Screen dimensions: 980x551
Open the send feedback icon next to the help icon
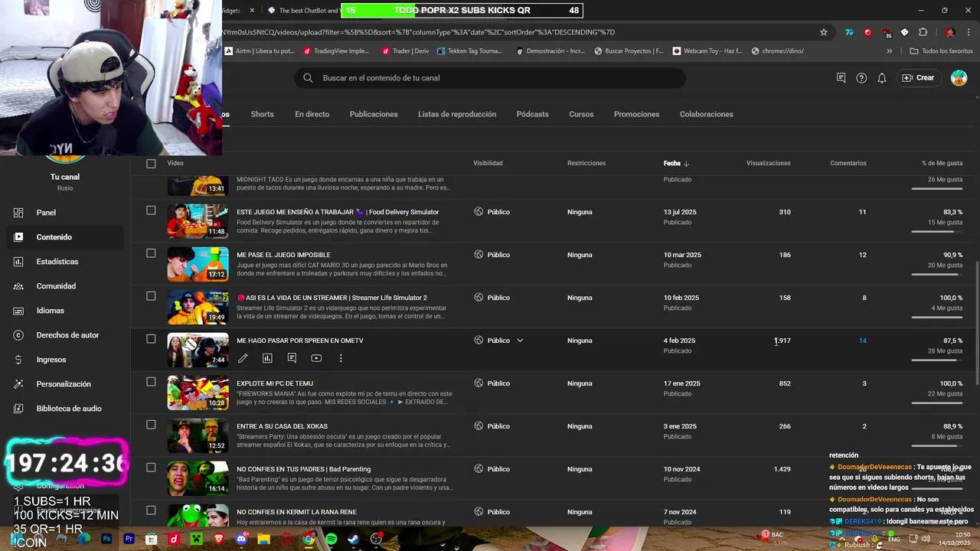coord(841,78)
